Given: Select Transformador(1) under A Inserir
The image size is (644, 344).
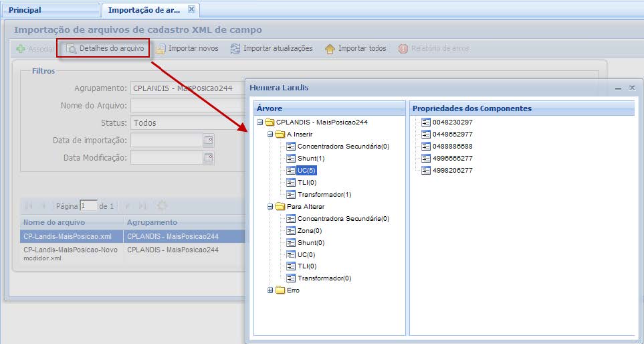Looking at the screenshot, I should [324, 195].
